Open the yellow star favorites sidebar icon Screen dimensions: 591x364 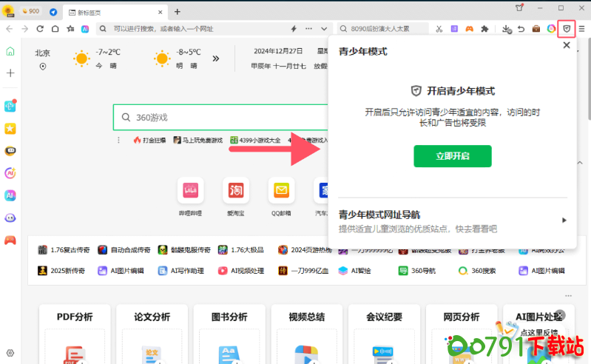click(x=10, y=128)
